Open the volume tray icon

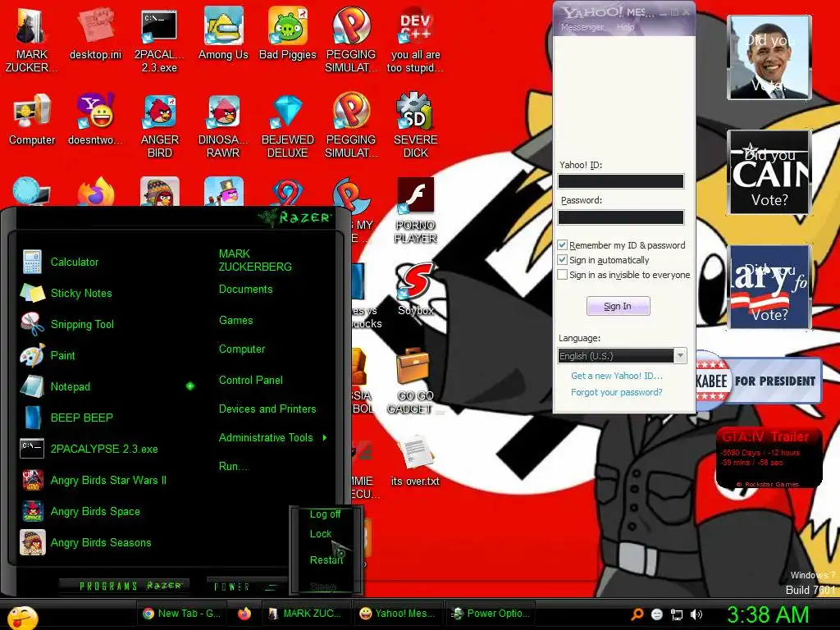[696, 614]
